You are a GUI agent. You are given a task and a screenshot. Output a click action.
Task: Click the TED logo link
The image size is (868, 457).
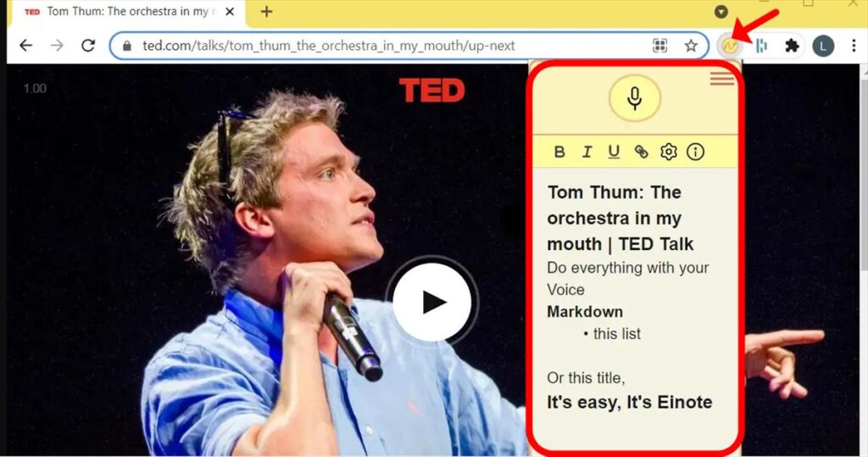431,90
